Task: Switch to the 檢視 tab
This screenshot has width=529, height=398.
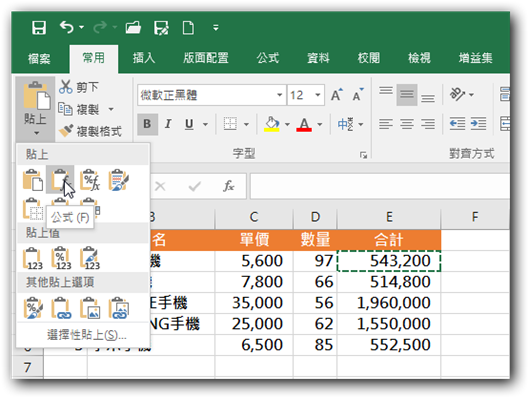Action: click(419, 58)
